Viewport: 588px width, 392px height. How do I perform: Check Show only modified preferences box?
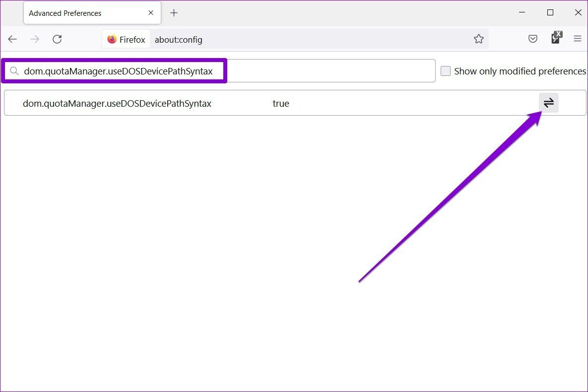point(446,71)
